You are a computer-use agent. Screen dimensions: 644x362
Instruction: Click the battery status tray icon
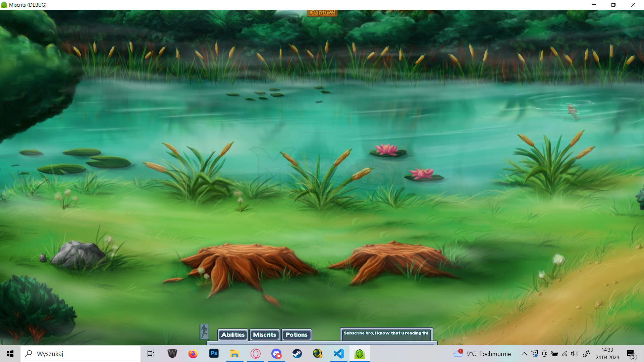click(x=554, y=354)
